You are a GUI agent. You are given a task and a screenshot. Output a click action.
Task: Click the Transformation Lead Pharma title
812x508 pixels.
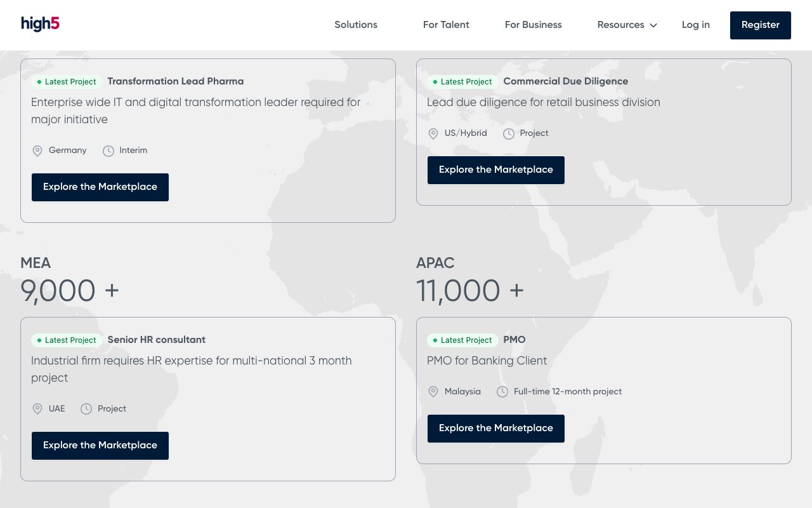(176, 81)
